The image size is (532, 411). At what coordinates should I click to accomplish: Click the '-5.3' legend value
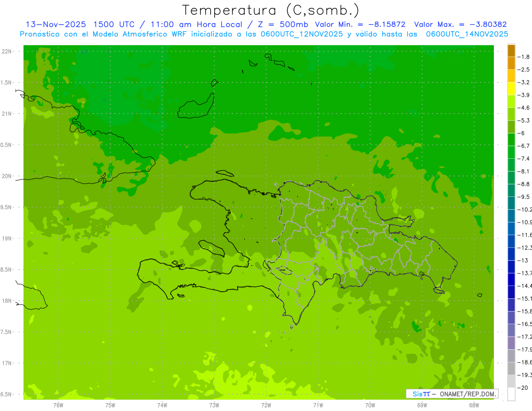coord(524,120)
